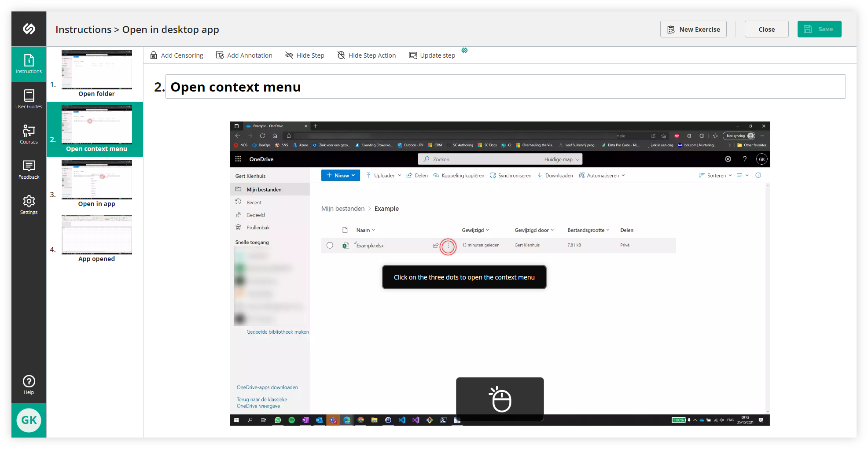
Task: Open the Courses section
Action: [29, 134]
